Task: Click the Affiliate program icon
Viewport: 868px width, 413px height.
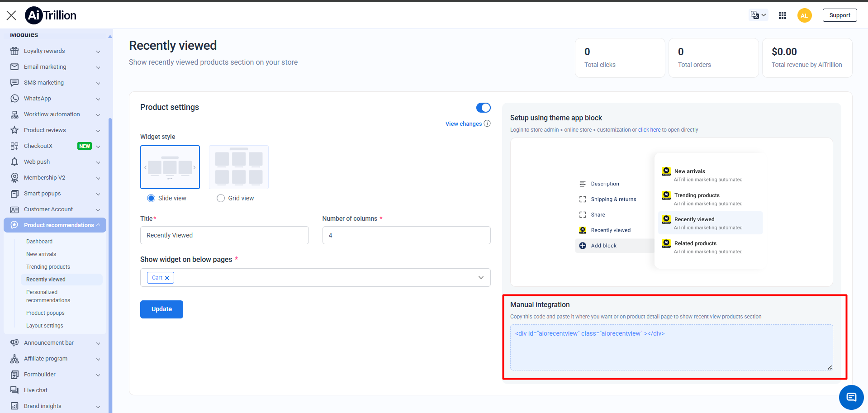Action: pos(14,359)
